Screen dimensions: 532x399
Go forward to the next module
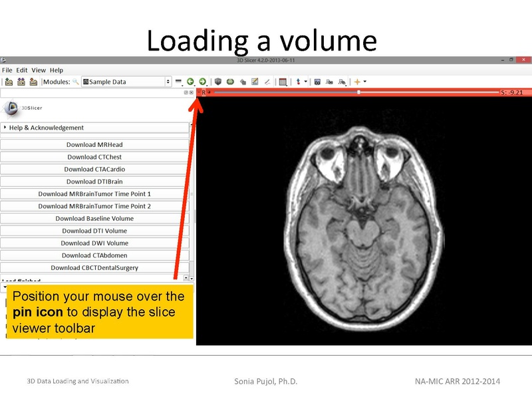click(x=203, y=81)
